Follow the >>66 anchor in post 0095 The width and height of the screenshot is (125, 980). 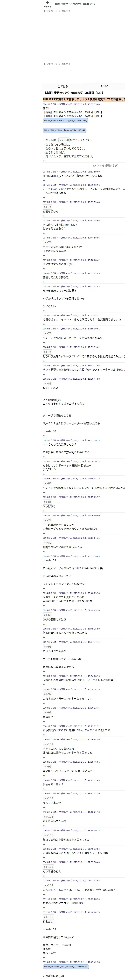pos(48,615)
